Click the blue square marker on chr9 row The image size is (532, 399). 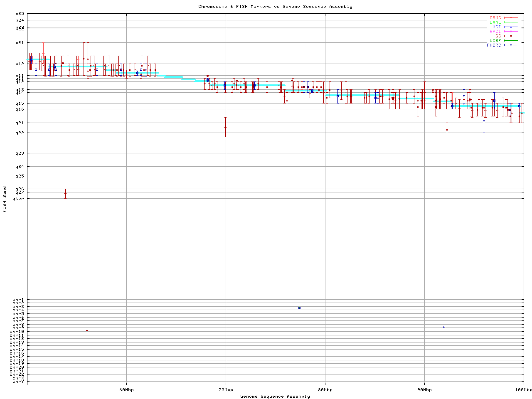click(x=444, y=327)
